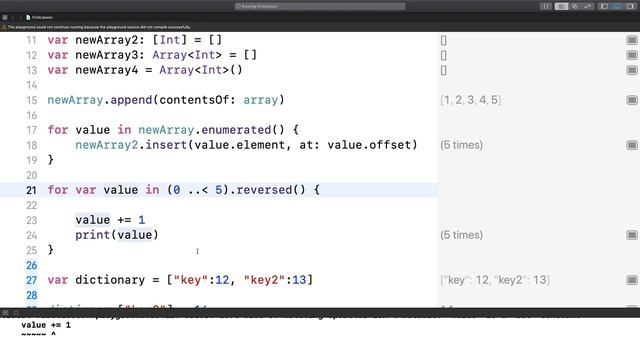
Task: Click the ["key": 12, "key2": 13] result
Action: click(x=495, y=280)
